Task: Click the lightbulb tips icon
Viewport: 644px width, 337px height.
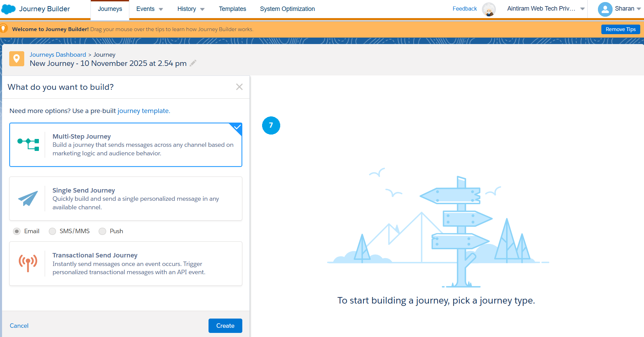Action: coord(3,29)
